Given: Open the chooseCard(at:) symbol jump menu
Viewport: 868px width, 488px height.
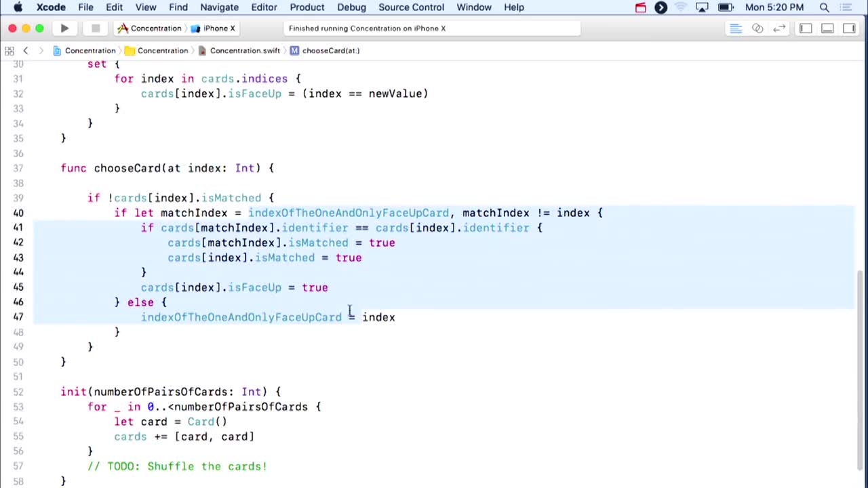Looking at the screenshot, I should point(330,51).
